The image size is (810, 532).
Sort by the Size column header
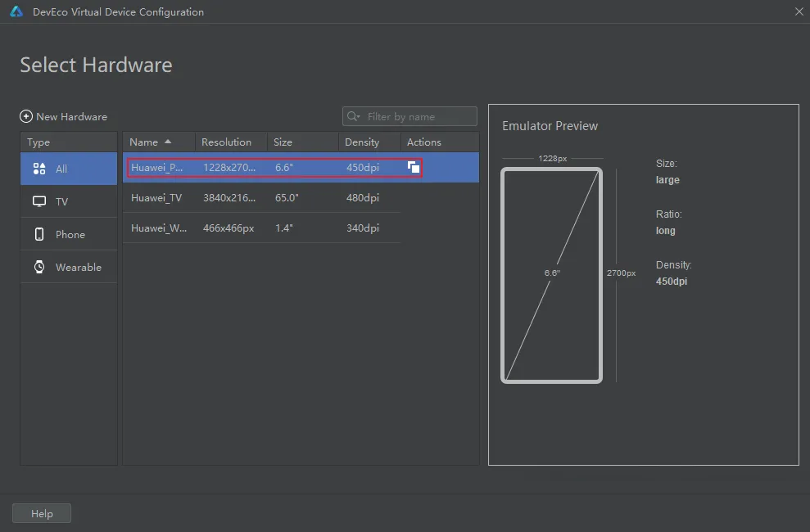point(303,142)
